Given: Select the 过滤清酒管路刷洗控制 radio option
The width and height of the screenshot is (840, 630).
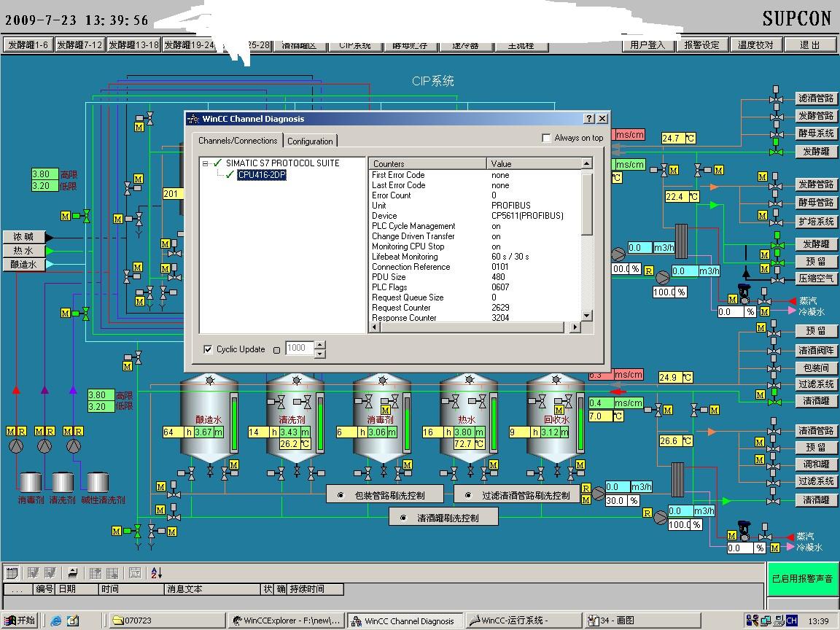Looking at the screenshot, I should click(x=468, y=496).
